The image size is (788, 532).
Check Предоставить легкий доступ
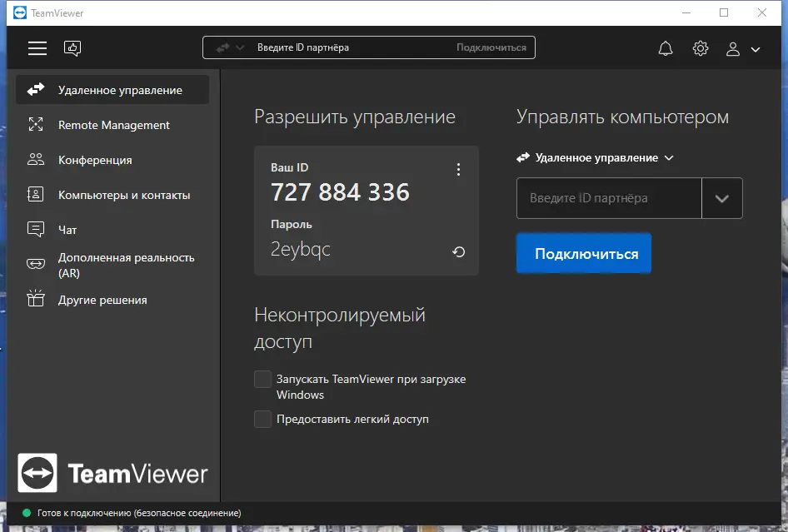[262, 419]
